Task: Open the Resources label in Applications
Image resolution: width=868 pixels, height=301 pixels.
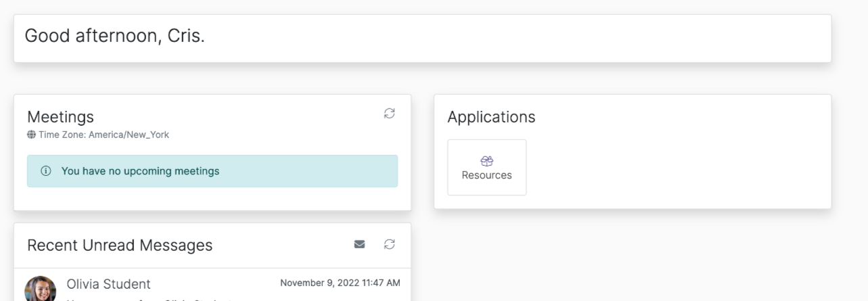Action: (486, 175)
